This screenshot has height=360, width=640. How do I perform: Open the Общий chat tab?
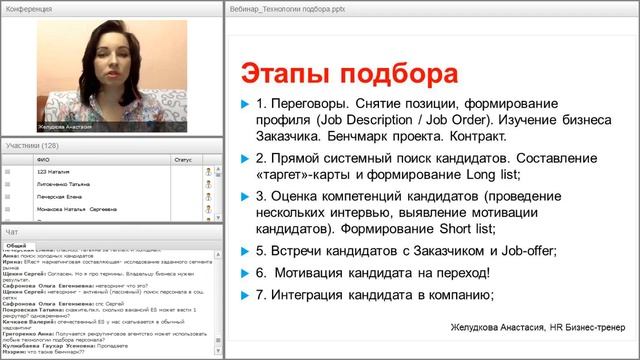point(16,246)
